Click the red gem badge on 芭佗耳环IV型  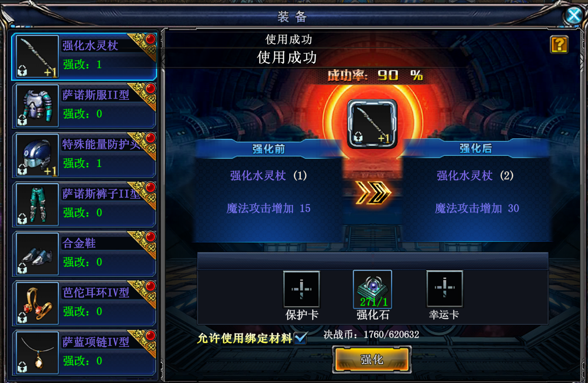[151, 286]
